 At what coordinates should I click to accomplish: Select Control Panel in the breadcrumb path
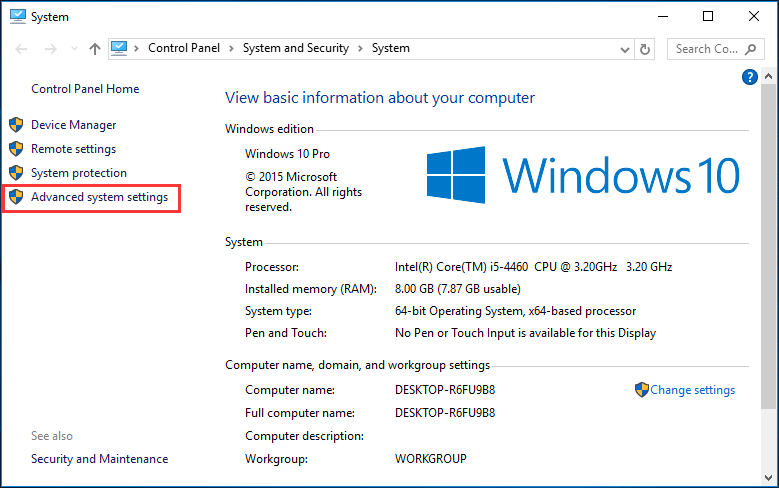click(185, 48)
